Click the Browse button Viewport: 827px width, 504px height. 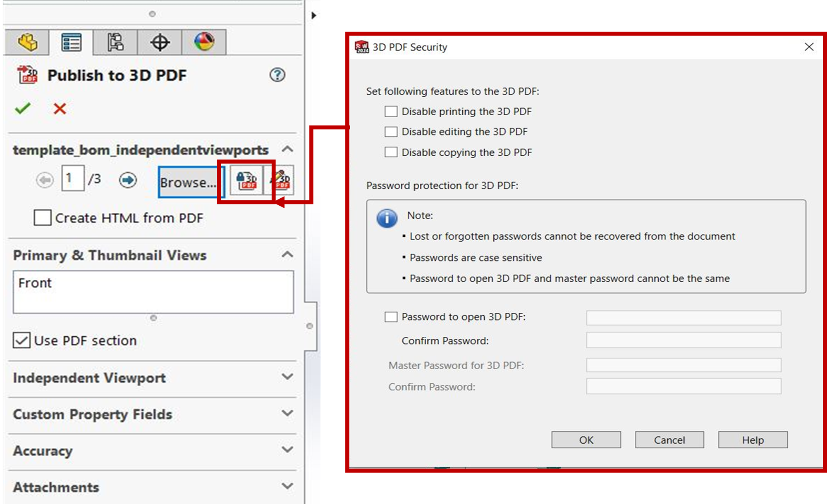[x=189, y=182]
